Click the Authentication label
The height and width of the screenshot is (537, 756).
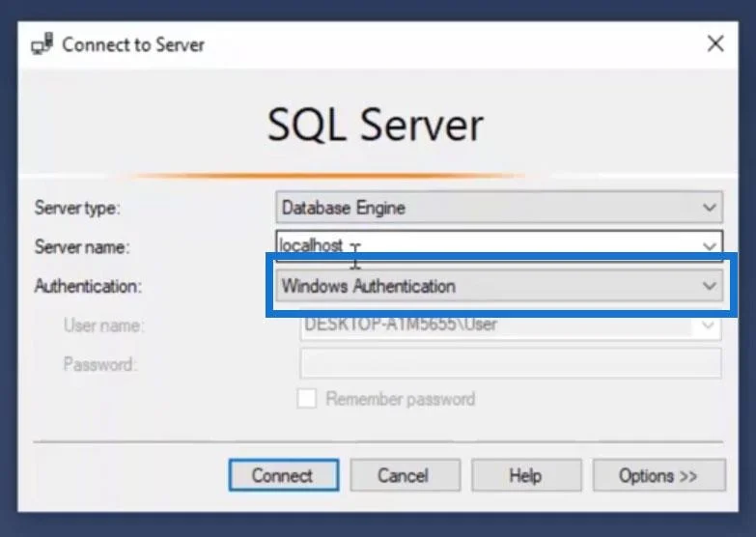pyautogui.click(x=88, y=286)
